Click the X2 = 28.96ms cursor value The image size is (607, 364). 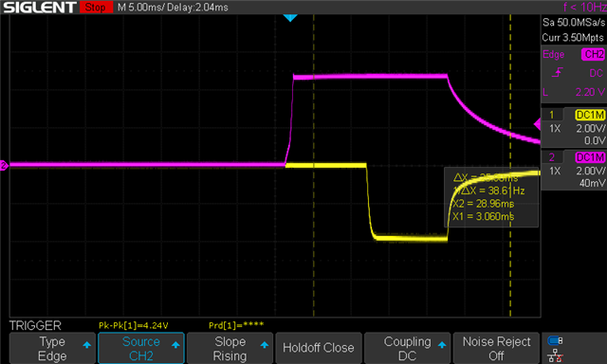(x=483, y=204)
